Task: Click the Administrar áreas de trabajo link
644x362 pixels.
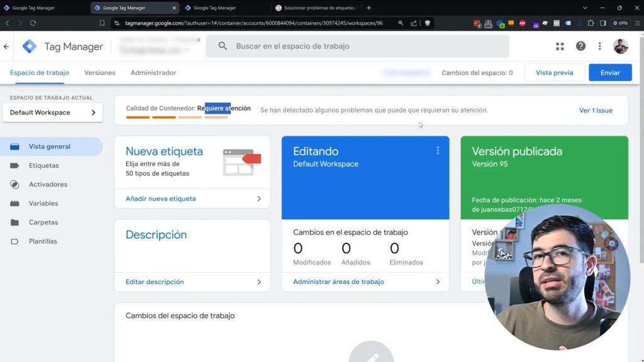Action: pos(338,282)
